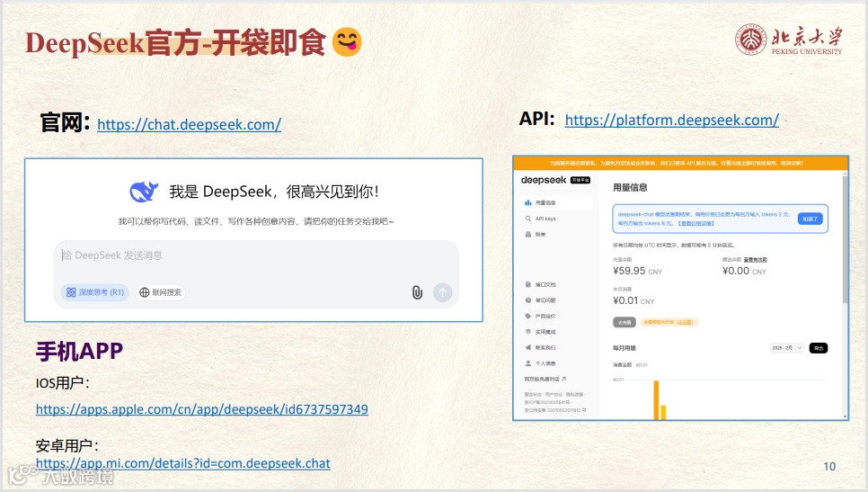The height and width of the screenshot is (492, 868).
Task: Click the ¥0.00 CNY gifted balance value
Action: [x=744, y=271]
